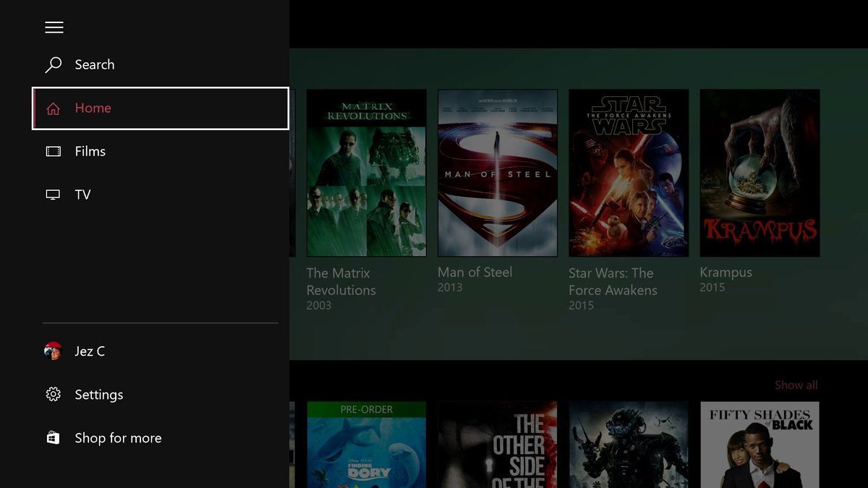Select the Shop for more option
The height and width of the screenshot is (488, 868).
(117, 437)
